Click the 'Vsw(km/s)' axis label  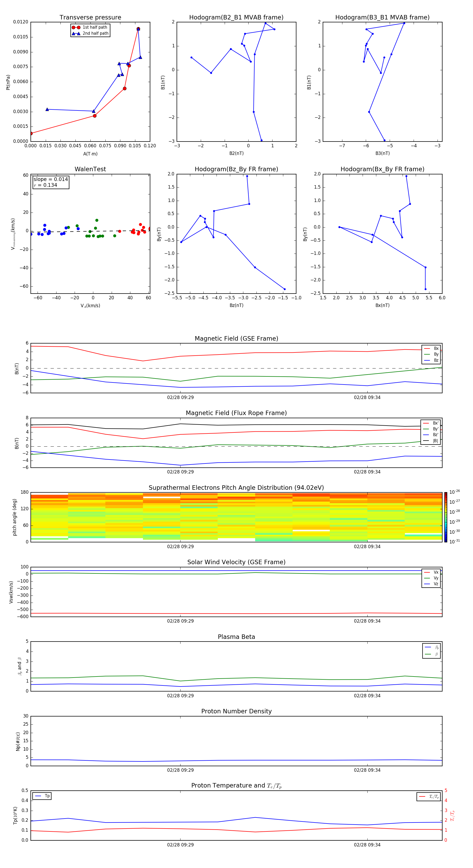[x=11, y=592]
